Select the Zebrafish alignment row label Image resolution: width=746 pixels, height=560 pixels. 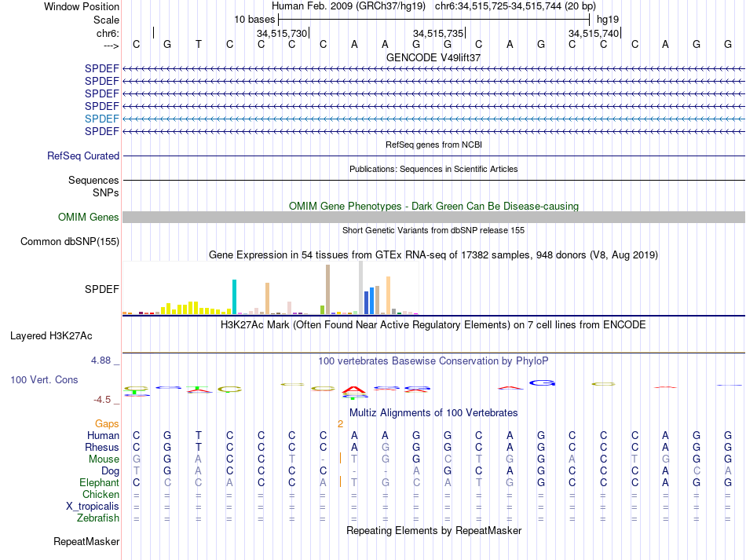(98, 518)
